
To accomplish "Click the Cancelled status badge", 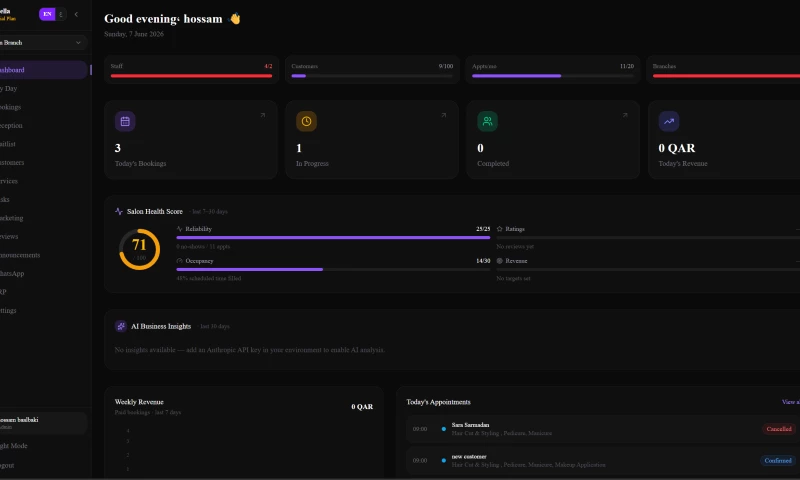I will coord(779,429).
